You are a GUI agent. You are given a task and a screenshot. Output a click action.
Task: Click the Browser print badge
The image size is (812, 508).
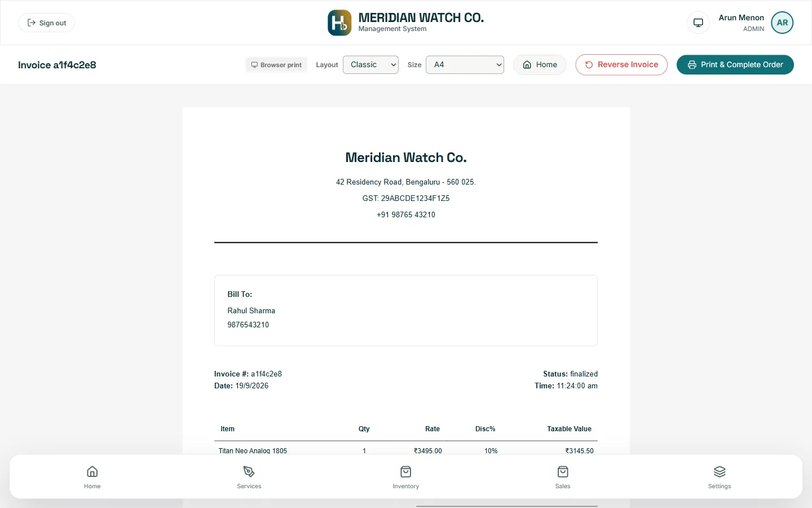(276, 65)
